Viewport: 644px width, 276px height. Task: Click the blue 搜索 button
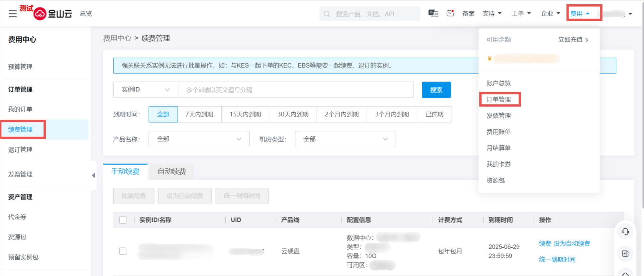click(x=436, y=90)
